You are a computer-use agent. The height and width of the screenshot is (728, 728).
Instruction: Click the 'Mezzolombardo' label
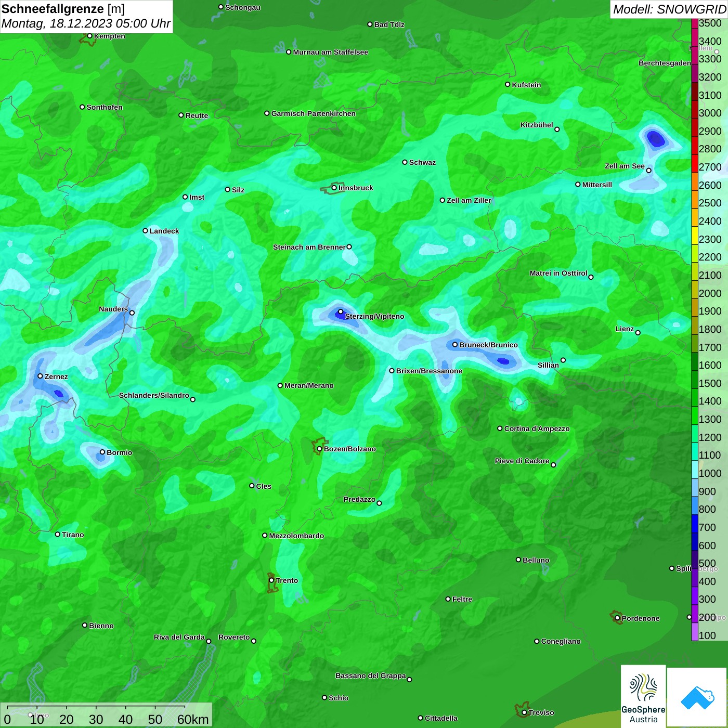pyautogui.click(x=296, y=536)
